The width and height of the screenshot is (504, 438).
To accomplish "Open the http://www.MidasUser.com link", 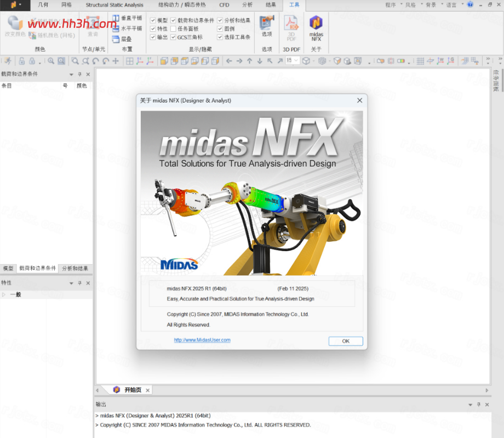I will (202, 339).
